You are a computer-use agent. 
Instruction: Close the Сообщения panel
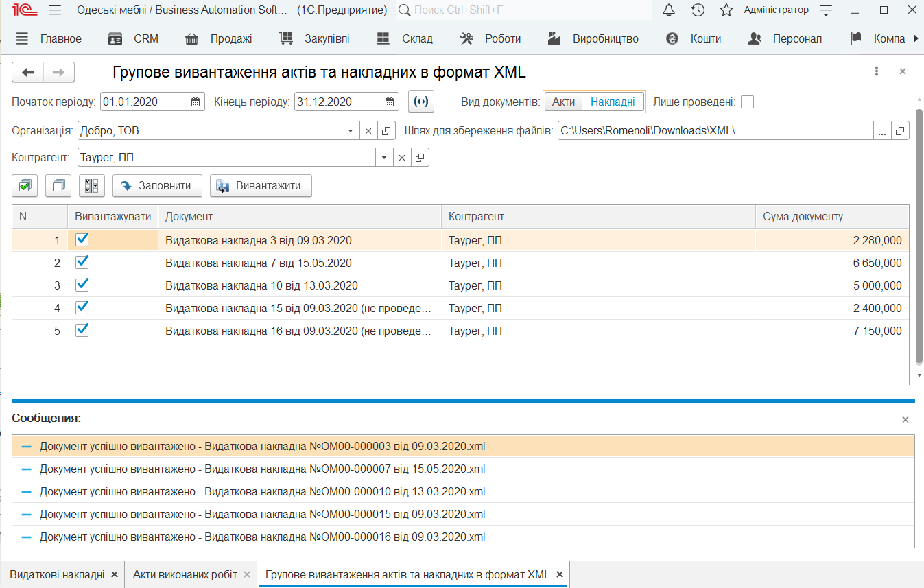tap(905, 419)
